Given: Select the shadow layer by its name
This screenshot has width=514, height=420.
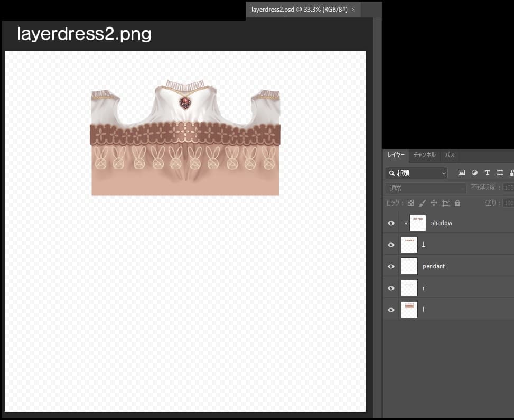Looking at the screenshot, I should [x=442, y=223].
